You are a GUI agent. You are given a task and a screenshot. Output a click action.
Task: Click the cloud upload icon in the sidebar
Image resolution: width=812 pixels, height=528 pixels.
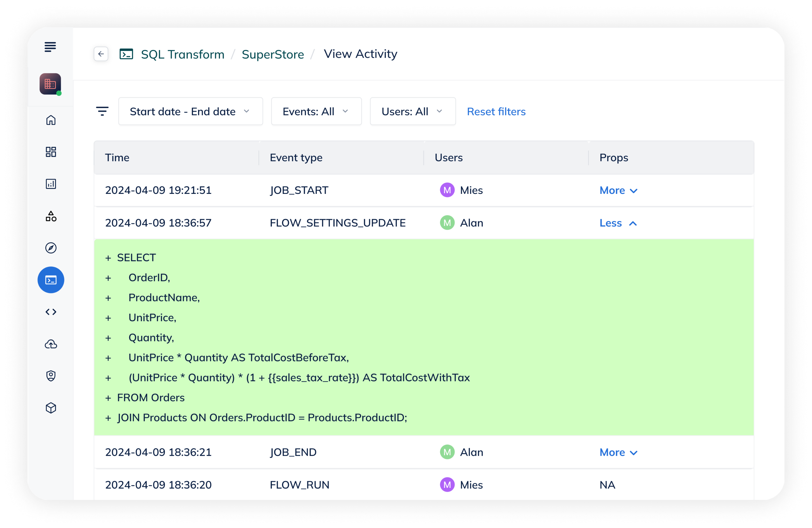(51, 344)
